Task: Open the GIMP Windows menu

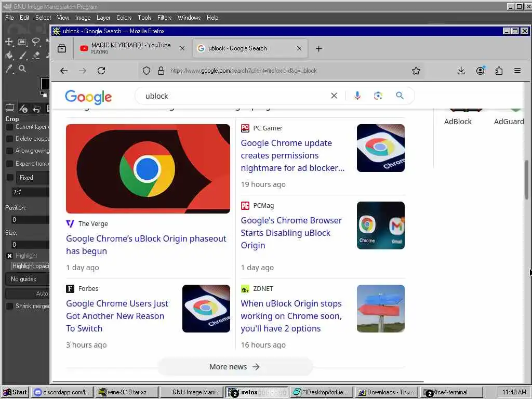Action: pos(189,18)
